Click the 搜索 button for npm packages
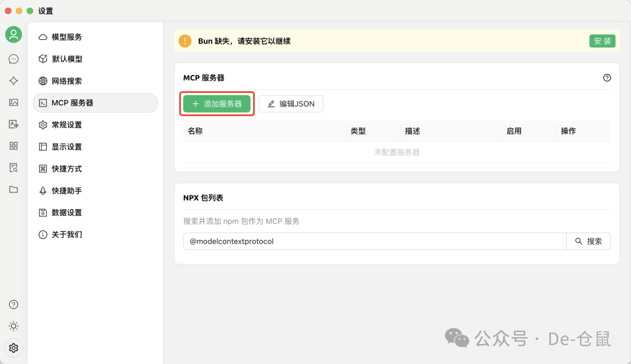The width and height of the screenshot is (631, 364). pos(588,241)
